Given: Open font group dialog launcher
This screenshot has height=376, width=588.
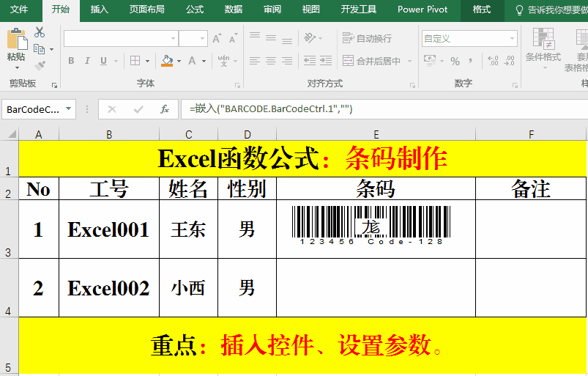Looking at the screenshot, I should tap(237, 86).
